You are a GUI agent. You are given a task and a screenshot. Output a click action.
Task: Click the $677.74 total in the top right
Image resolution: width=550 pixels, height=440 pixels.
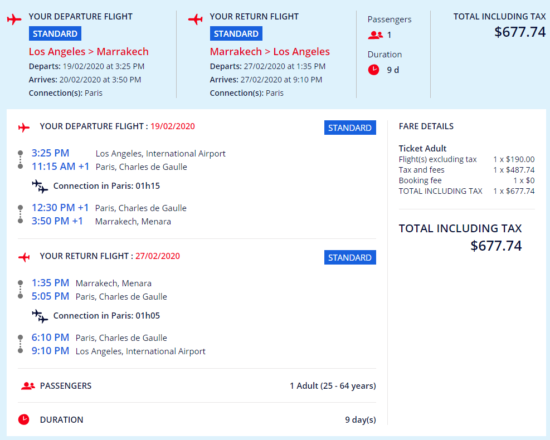(x=520, y=32)
